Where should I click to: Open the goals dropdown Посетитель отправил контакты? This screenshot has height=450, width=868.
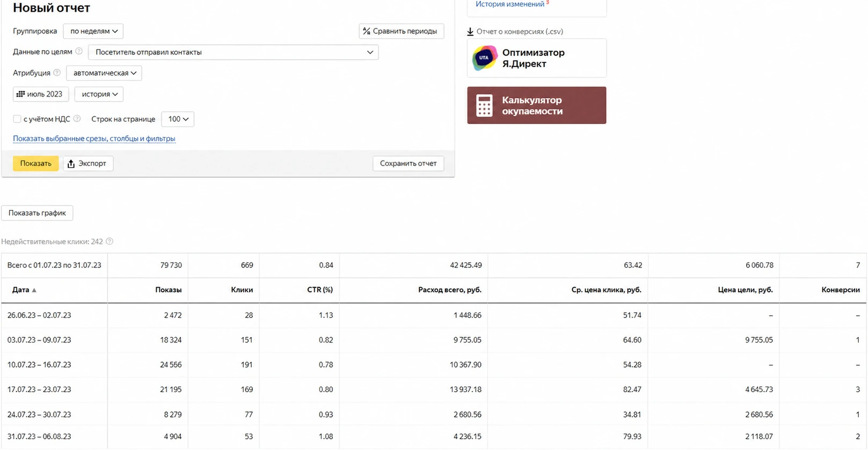coord(234,52)
